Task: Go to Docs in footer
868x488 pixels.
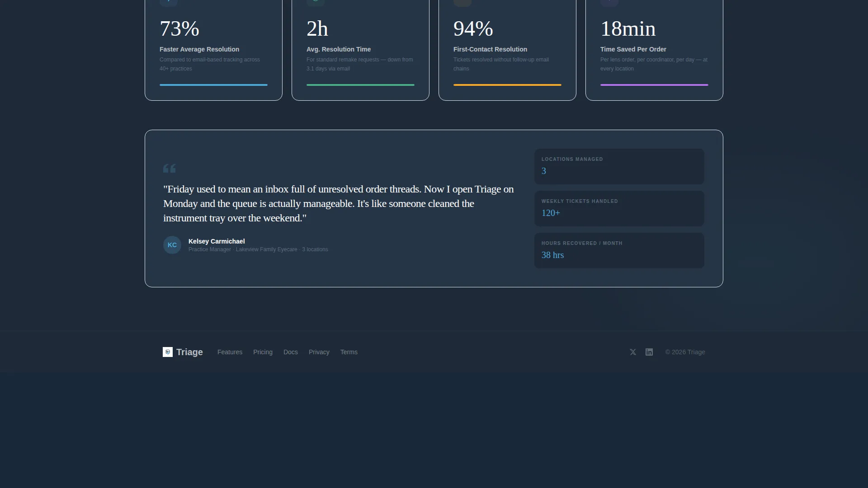Action: pos(291,352)
